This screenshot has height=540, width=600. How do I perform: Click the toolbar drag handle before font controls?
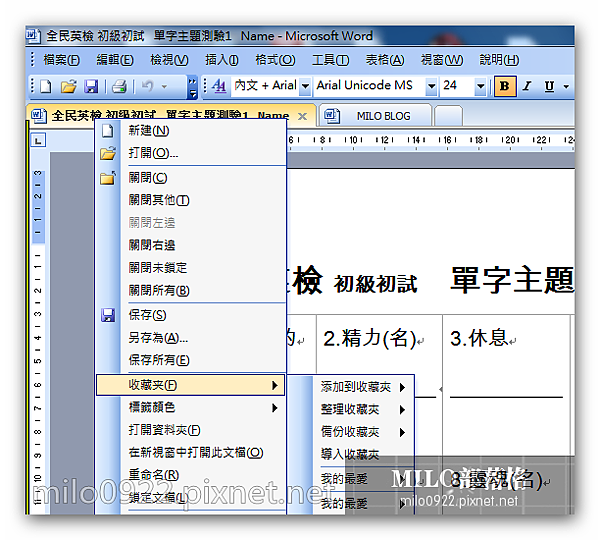click(x=205, y=86)
